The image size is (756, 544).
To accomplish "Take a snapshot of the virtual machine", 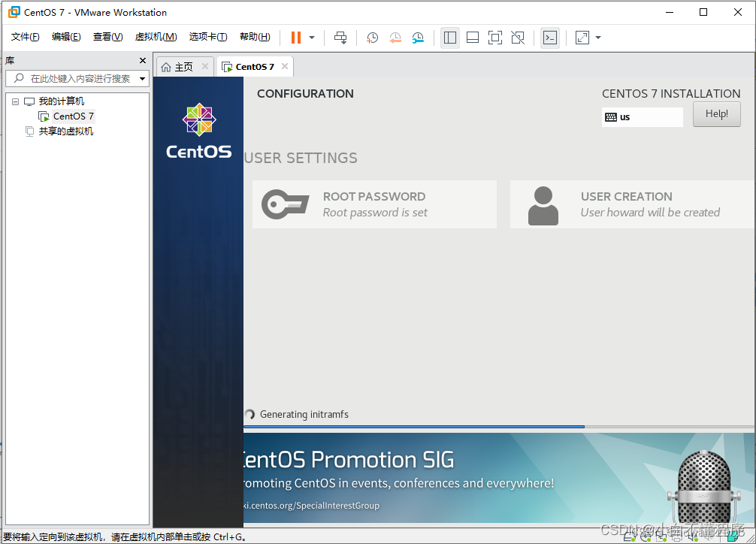I will coord(372,38).
